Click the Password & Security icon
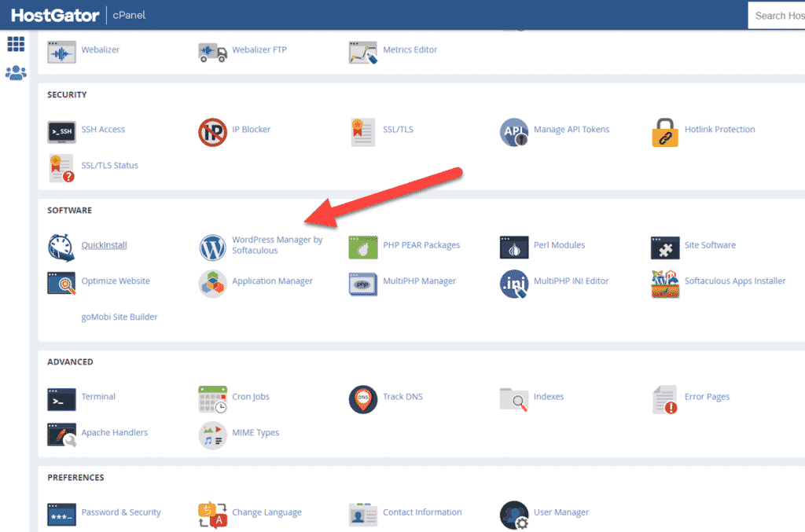Image resolution: width=805 pixels, height=532 pixels. click(61, 515)
